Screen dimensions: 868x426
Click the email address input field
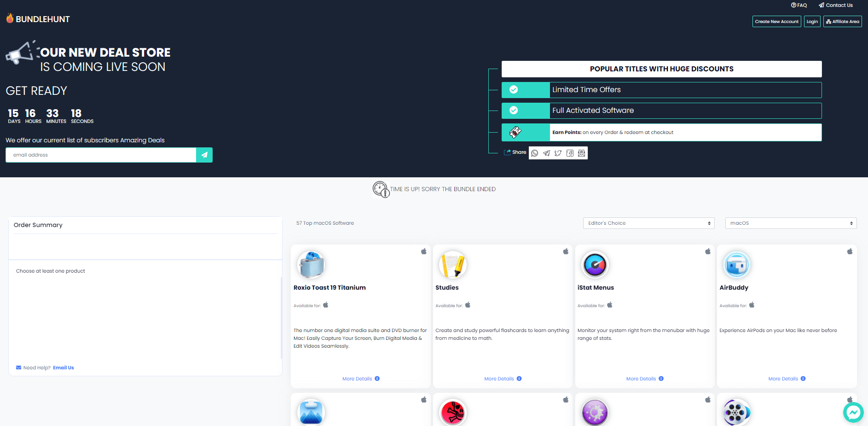pyautogui.click(x=100, y=155)
